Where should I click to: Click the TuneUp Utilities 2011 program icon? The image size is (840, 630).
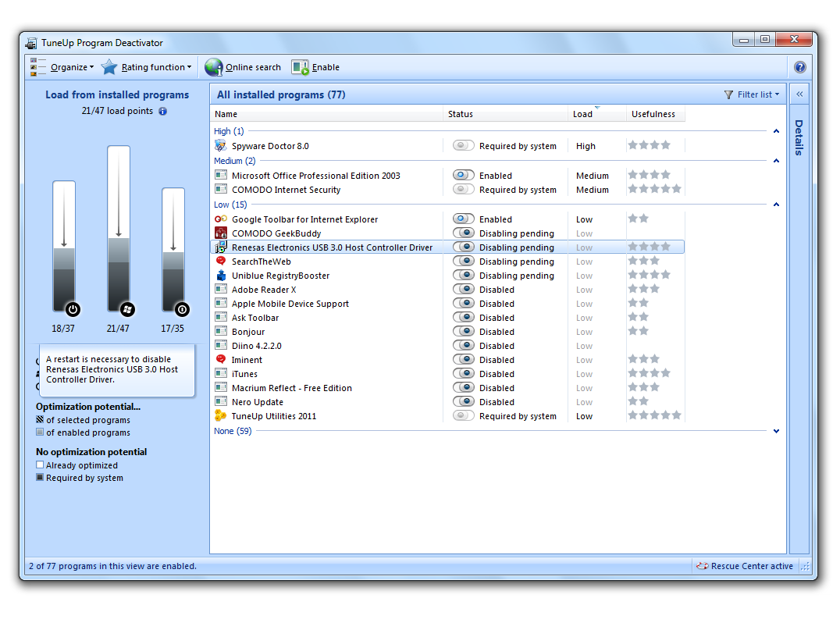click(x=220, y=416)
